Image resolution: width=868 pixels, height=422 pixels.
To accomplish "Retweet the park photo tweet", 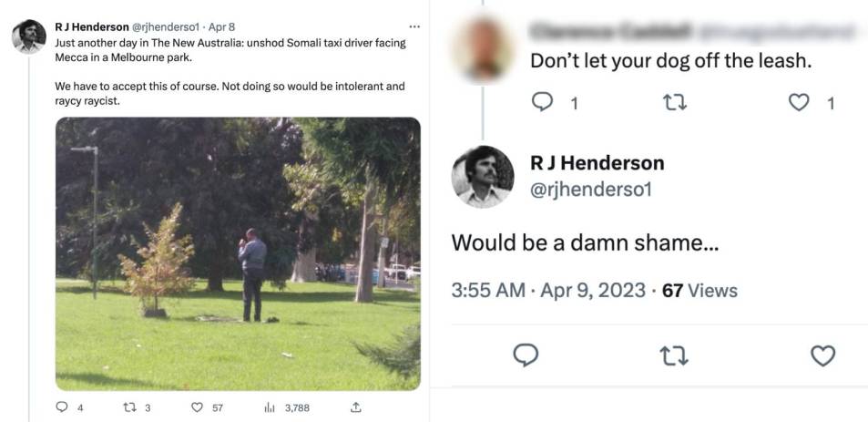I will tap(129, 407).
